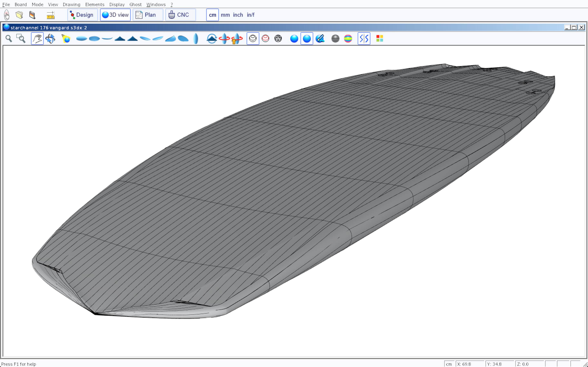Switch units to mm

pos(225,15)
